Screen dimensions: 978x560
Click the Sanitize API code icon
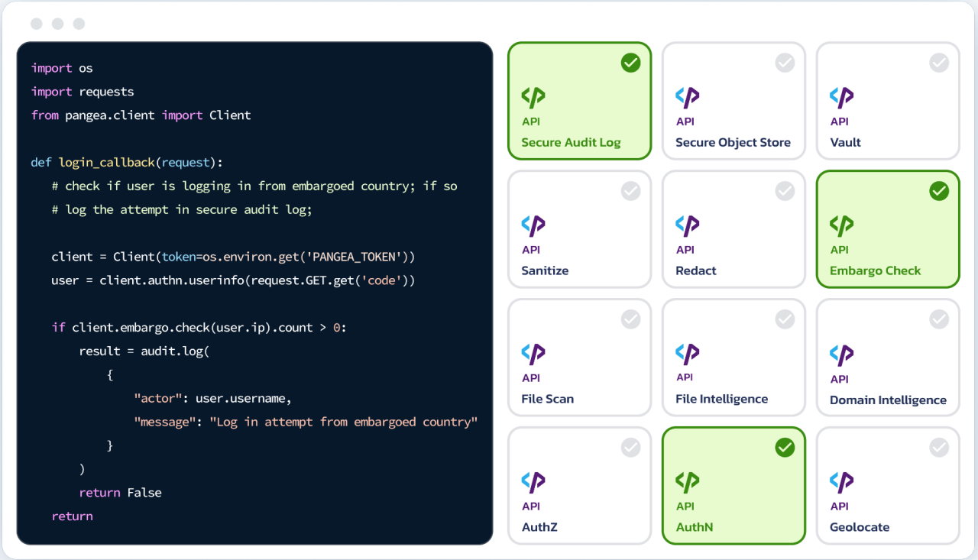[533, 225]
